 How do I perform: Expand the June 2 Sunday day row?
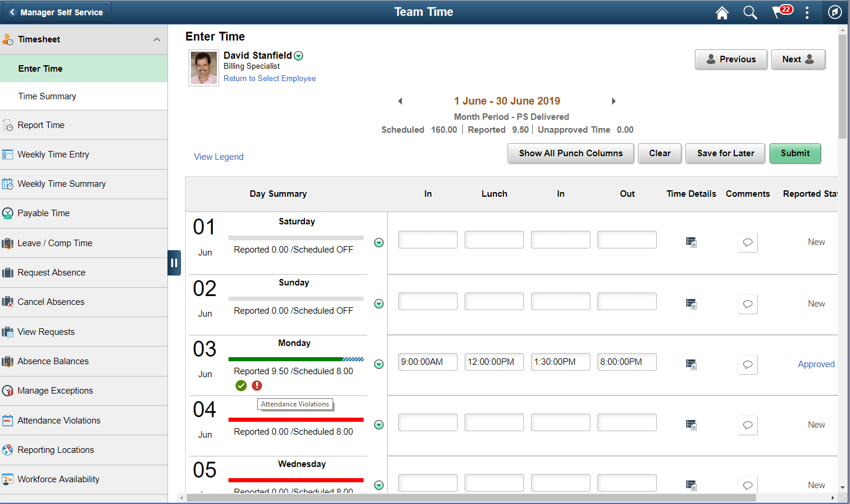pos(379,304)
